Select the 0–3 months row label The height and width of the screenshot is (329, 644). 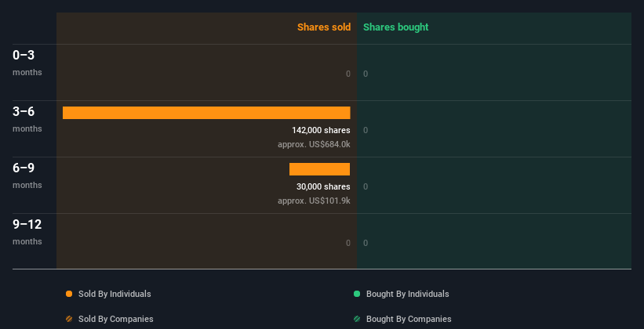pyautogui.click(x=27, y=63)
